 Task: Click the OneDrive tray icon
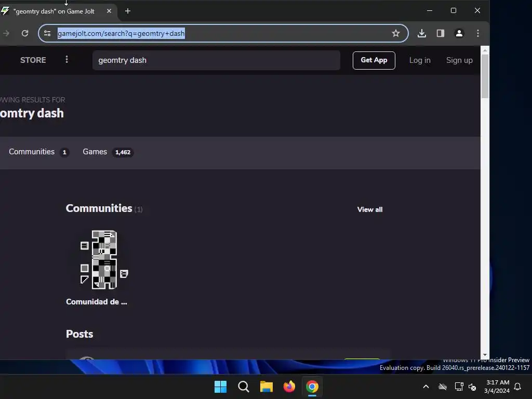(x=443, y=387)
